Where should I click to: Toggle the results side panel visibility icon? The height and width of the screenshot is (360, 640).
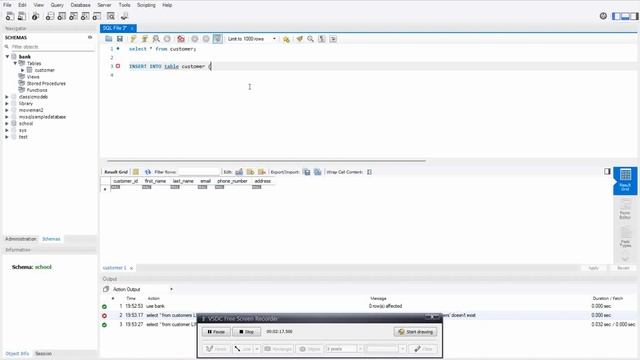[607, 171]
